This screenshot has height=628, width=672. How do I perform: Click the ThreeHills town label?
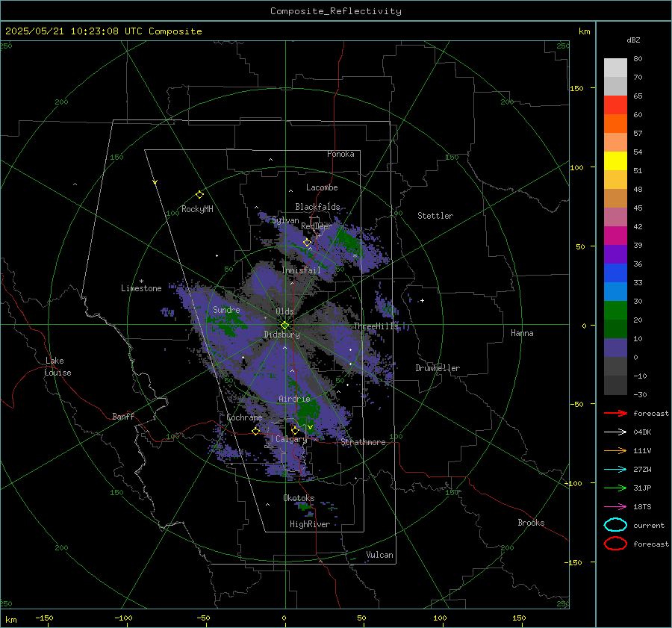pos(376,326)
